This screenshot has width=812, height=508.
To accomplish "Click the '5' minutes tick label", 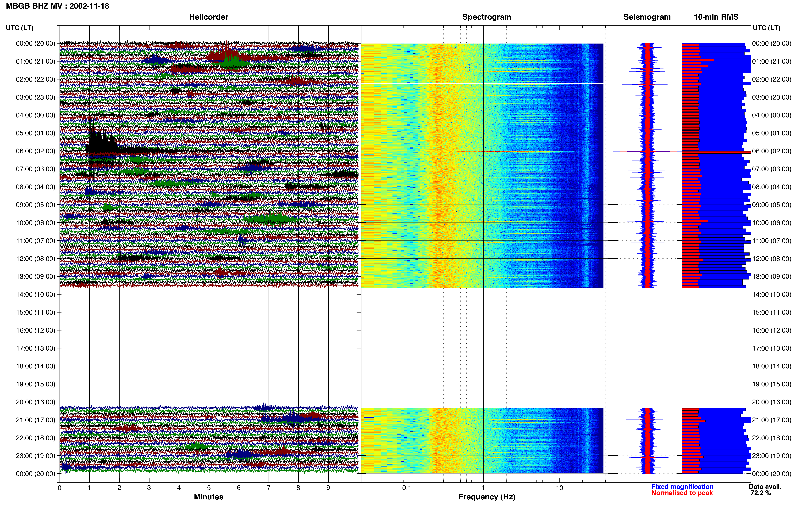I will click(209, 488).
